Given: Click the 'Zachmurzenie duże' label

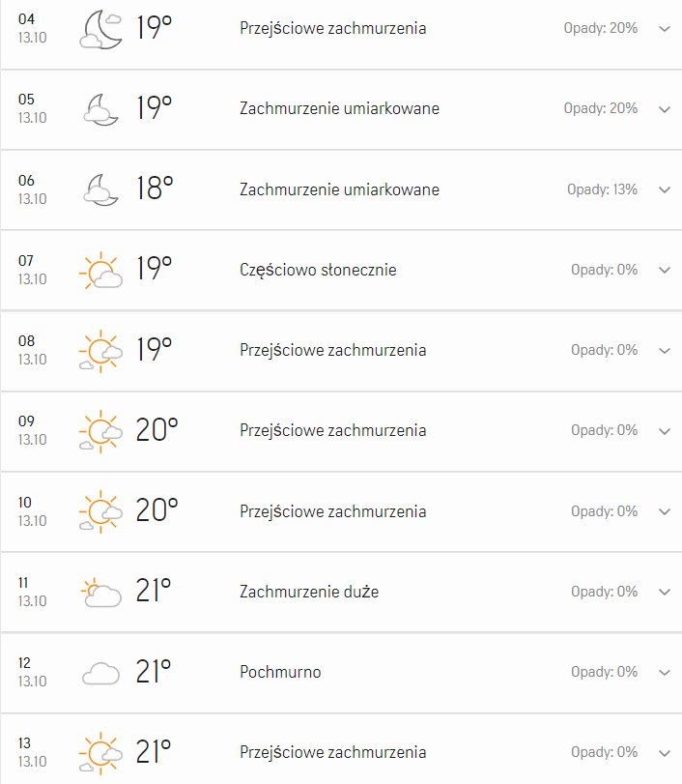Looking at the screenshot, I should (x=309, y=592).
